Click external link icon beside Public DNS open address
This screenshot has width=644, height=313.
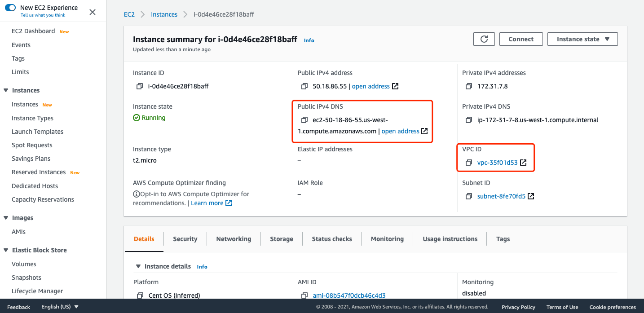(x=424, y=131)
